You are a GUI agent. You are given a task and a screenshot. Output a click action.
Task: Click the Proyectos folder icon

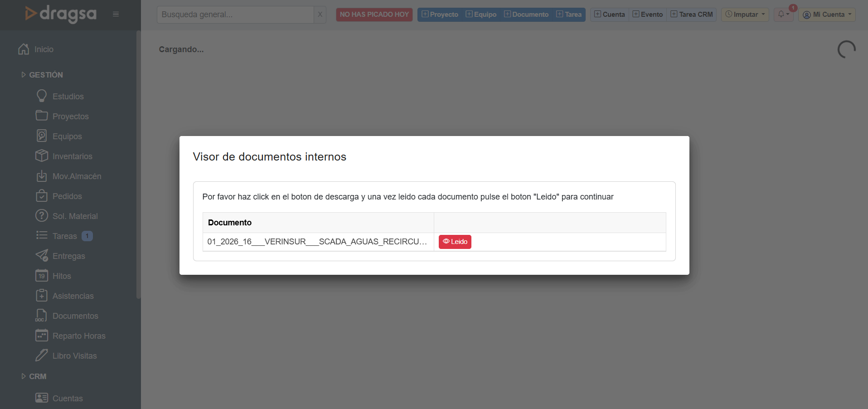click(x=42, y=116)
